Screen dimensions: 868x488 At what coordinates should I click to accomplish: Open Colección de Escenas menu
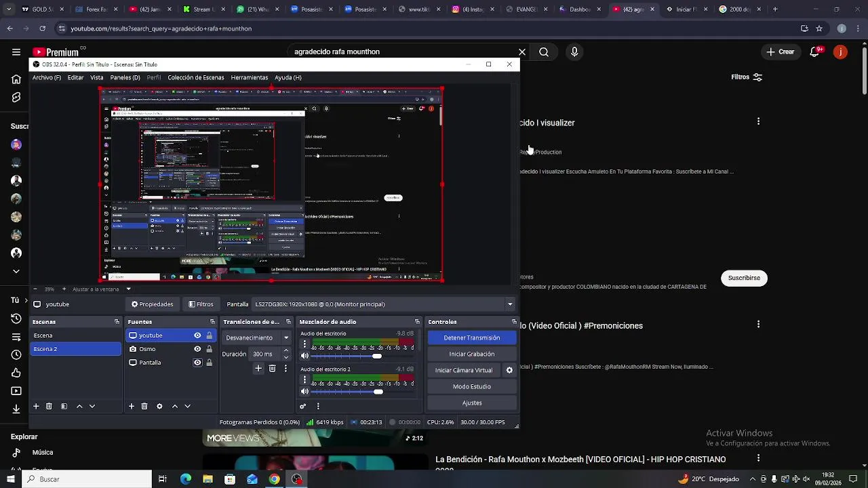(x=196, y=77)
